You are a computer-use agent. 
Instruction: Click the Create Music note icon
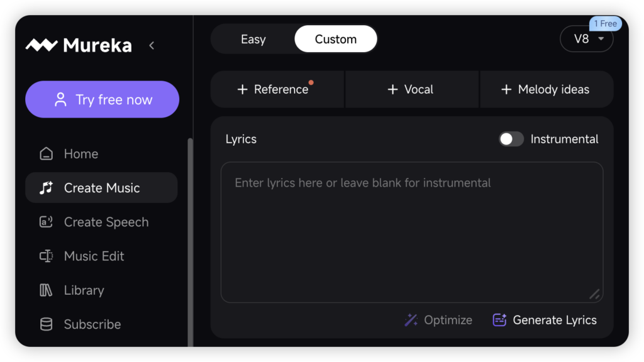click(x=46, y=188)
